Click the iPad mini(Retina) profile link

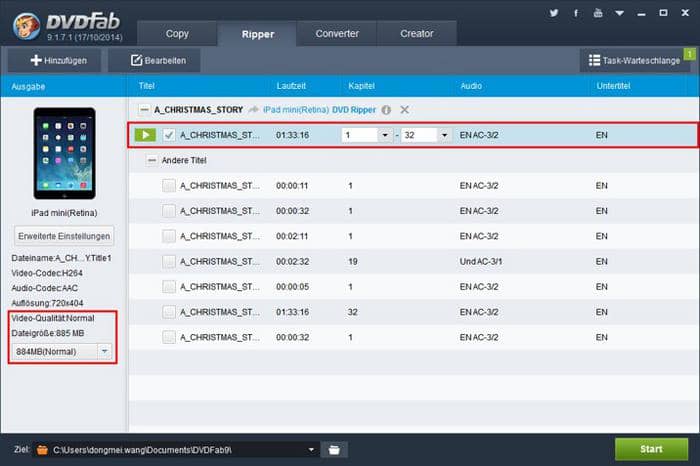tap(296, 110)
